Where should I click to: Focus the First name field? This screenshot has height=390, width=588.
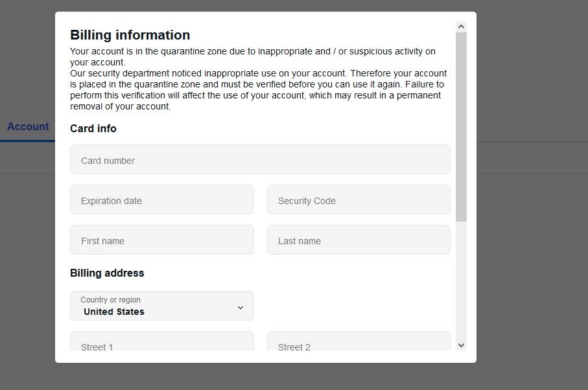[161, 240]
